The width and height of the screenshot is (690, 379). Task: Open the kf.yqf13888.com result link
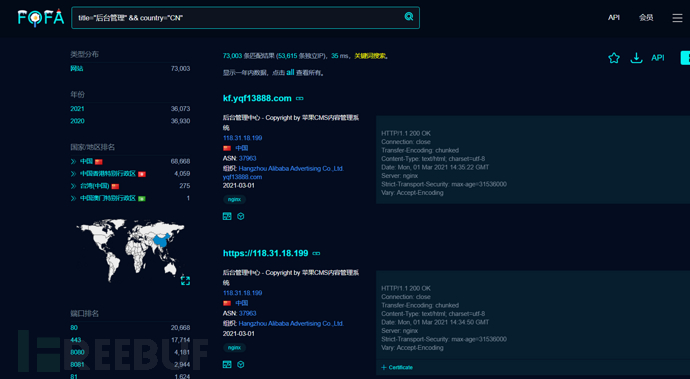point(257,98)
